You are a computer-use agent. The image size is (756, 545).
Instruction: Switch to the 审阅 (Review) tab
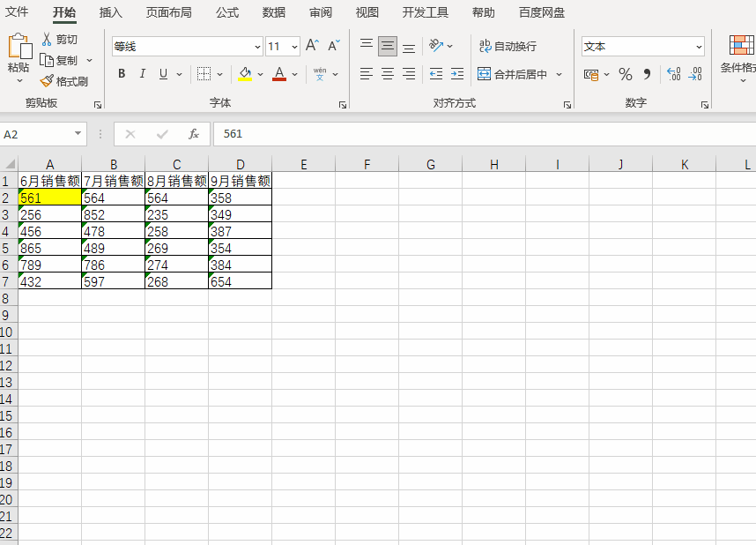321,12
